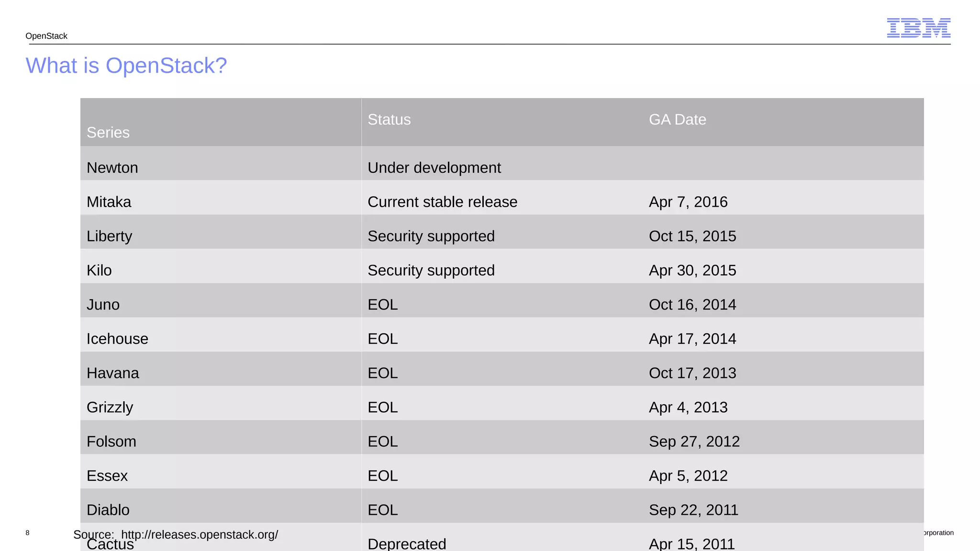Click the EOL status in Juno row
This screenshot has height=551, width=980.
point(383,305)
